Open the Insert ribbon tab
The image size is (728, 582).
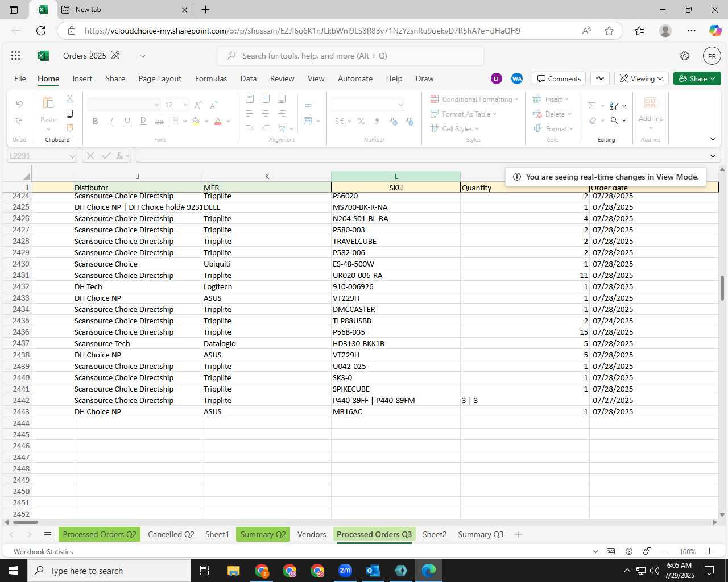pos(82,78)
